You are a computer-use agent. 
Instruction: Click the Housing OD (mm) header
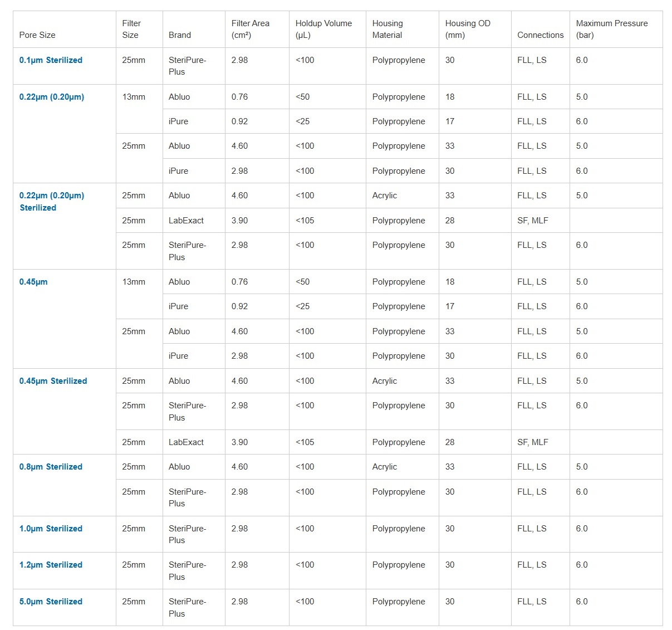coord(468,29)
